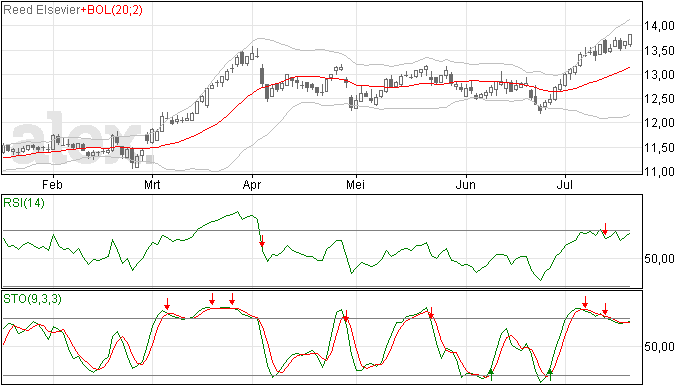Viewport: 690px width, 387px height.
Task: Click the Feb month label
Action: tap(52, 184)
